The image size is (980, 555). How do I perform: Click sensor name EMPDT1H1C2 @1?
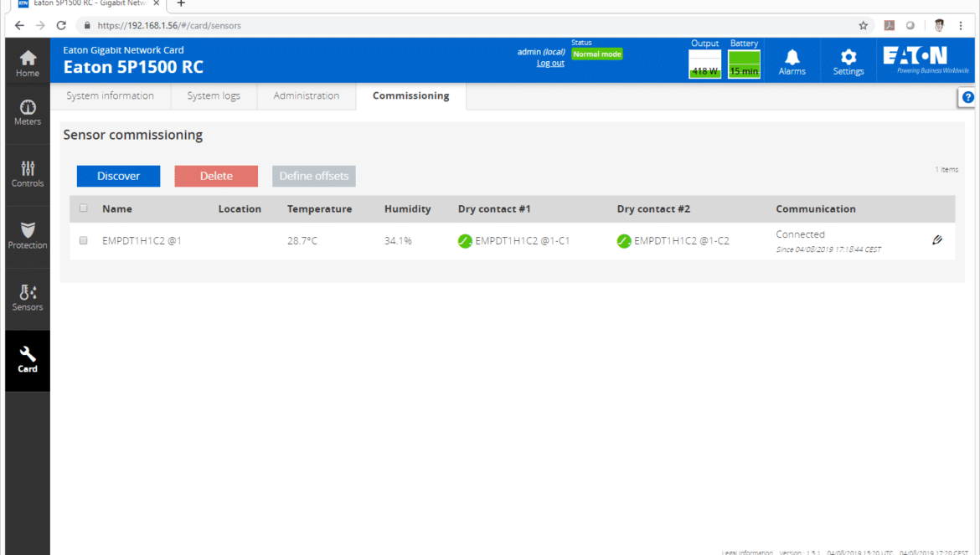point(142,241)
